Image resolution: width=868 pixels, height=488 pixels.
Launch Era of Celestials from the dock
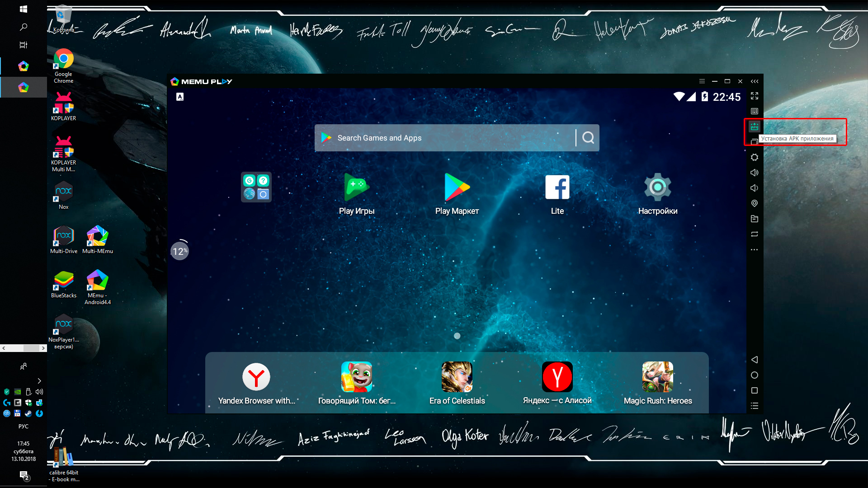457,383
